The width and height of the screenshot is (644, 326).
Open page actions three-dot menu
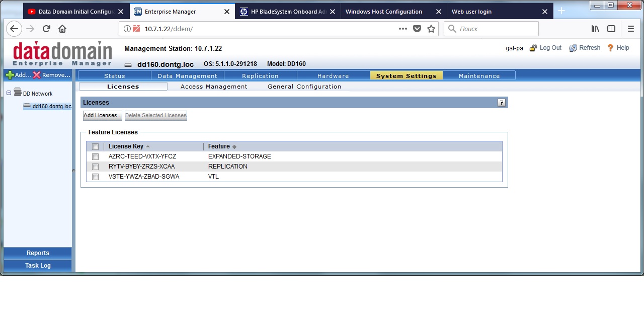point(403,29)
